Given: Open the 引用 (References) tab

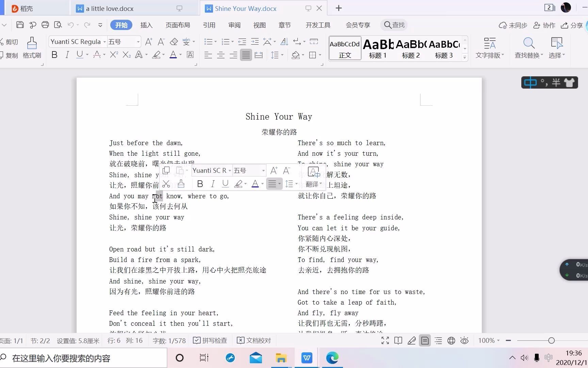Looking at the screenshot, I should [209, 25].
